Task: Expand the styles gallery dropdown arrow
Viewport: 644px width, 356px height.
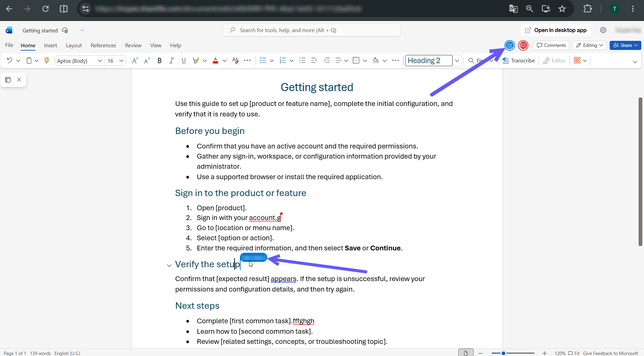Action: (457, 61)
